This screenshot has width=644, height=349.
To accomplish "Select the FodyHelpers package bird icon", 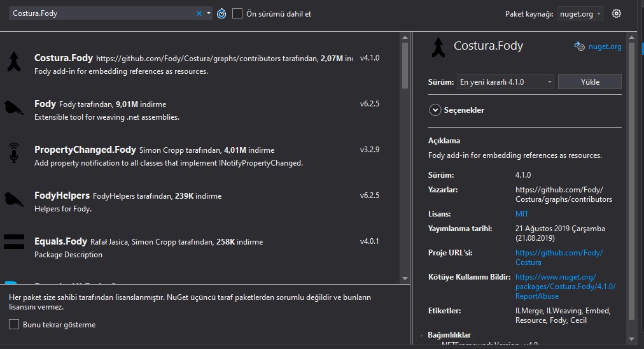I will [x=14, y=199].
